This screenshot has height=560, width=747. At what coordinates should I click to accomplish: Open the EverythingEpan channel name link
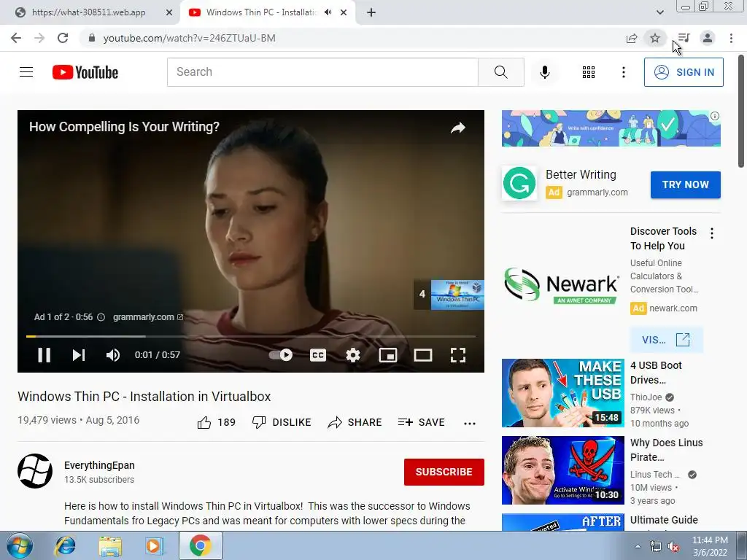[x=99, y=465]
